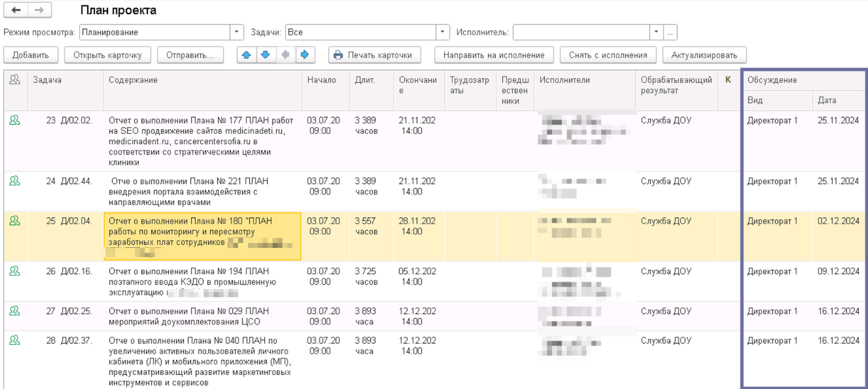Sort by Начало column header
This screenshot has height=389, width=868.
325,90
